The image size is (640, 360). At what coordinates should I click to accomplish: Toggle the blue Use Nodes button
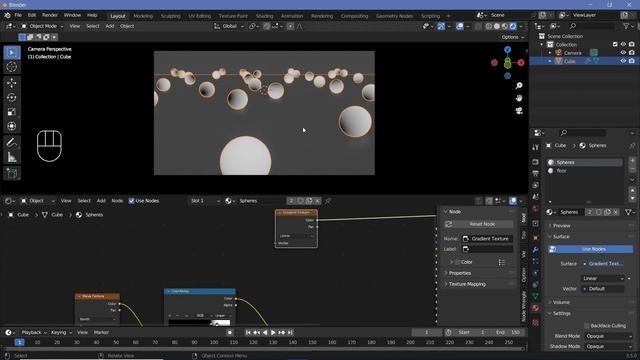(x=591, y=249)
